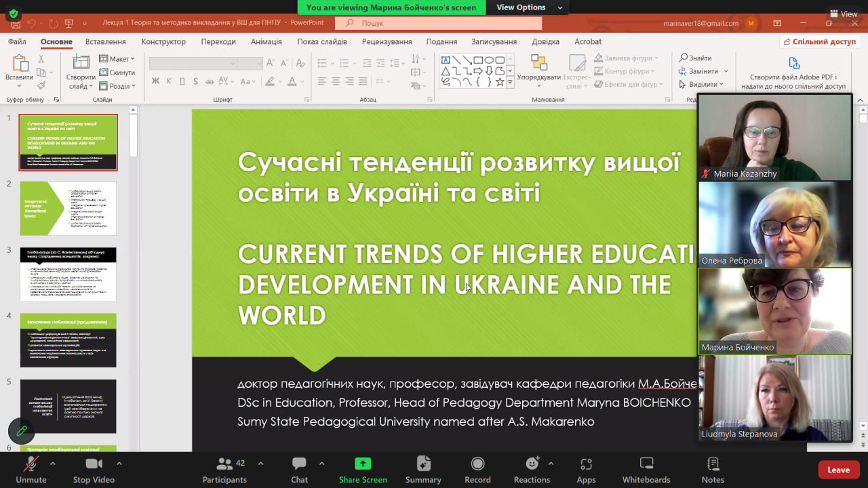The image size is (868, 488).
Task: Open the meeting Notes icon
Action: point(713,464)
